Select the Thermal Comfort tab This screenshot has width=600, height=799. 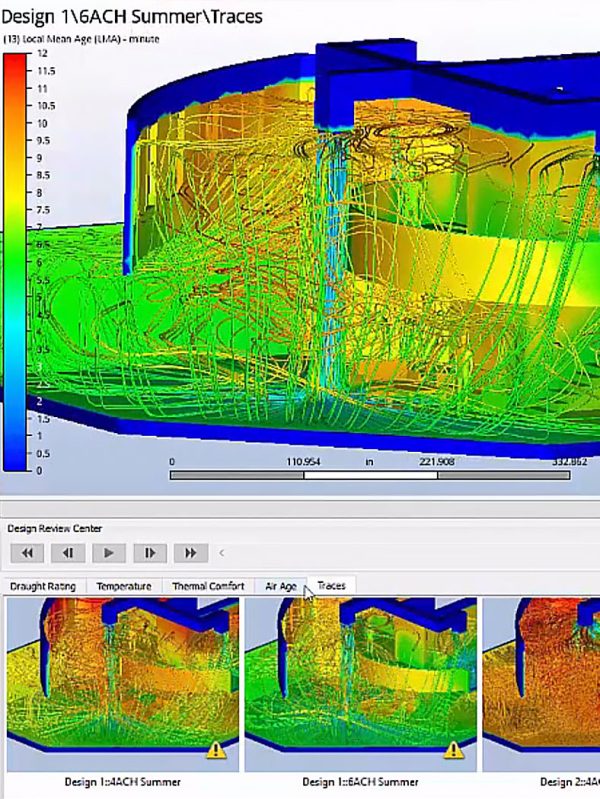208,586
